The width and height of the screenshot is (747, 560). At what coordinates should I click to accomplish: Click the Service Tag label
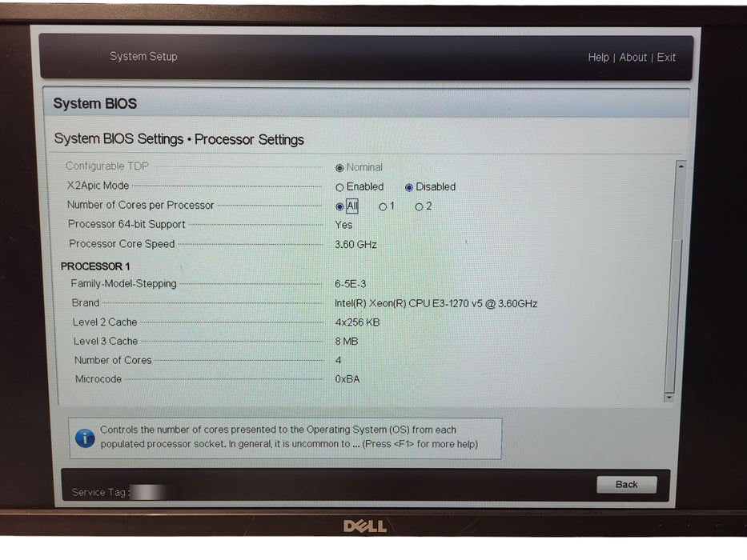(x=101, y=492)
